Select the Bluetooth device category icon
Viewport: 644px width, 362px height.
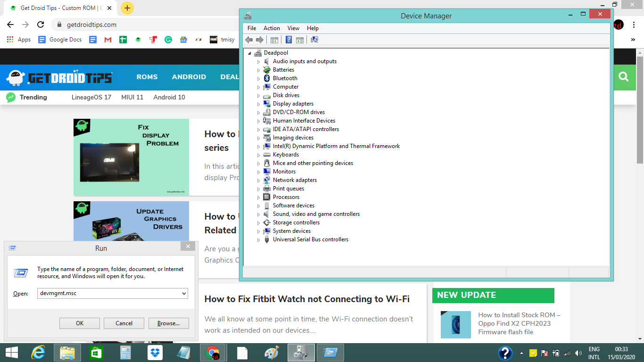point(267,78)
